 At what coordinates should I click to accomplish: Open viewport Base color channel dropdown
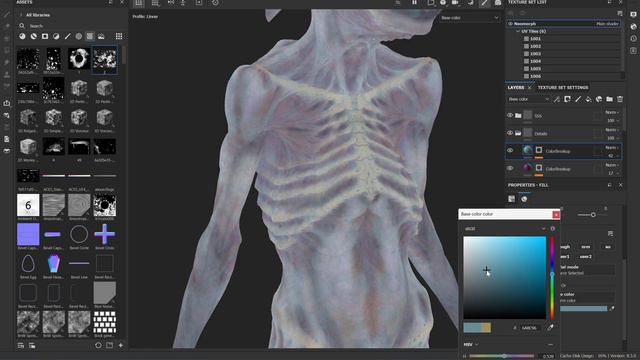pos(469,18)
